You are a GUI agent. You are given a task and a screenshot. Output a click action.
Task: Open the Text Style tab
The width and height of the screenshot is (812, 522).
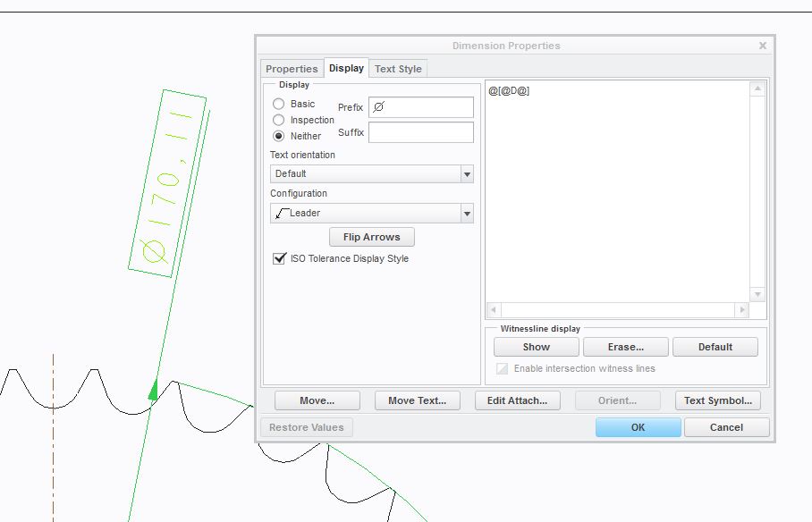tap(398, 69)
